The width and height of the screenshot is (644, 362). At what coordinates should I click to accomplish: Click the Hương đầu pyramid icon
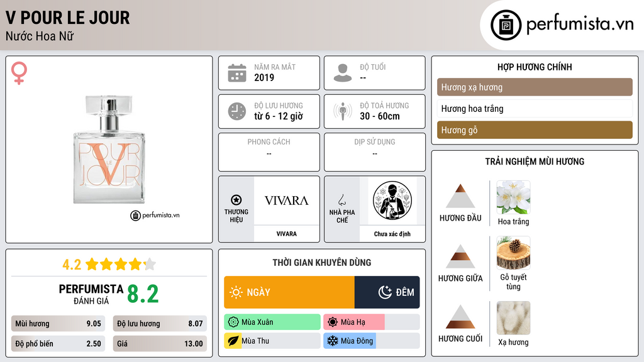tap(460, 196)
